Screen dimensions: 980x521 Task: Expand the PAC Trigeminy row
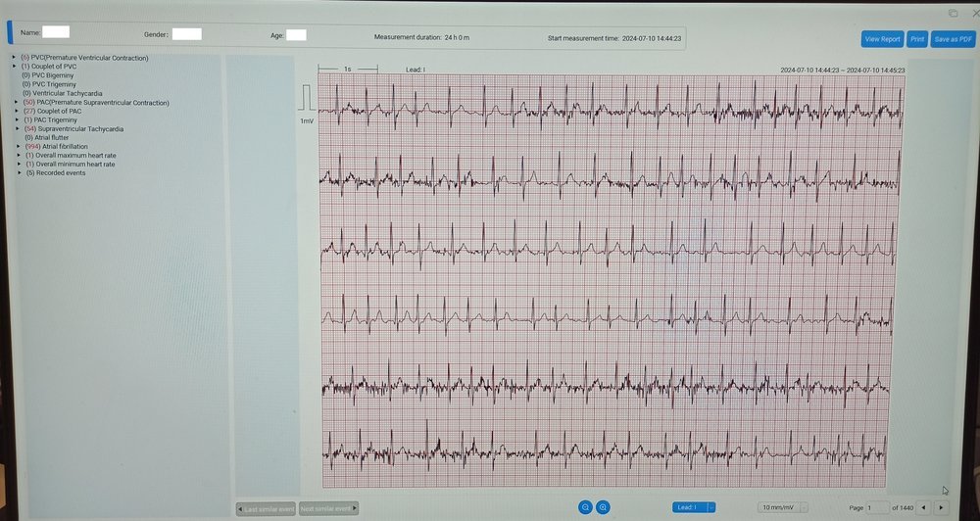tap(18, 119)
